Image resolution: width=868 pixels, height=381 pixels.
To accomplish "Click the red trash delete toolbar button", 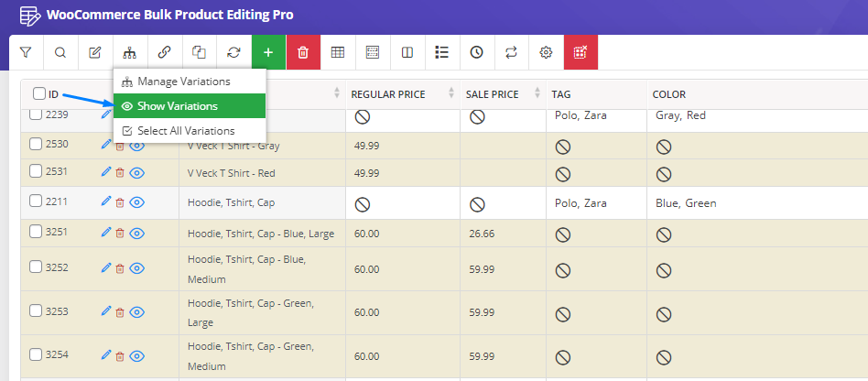I will coord(303,52).
